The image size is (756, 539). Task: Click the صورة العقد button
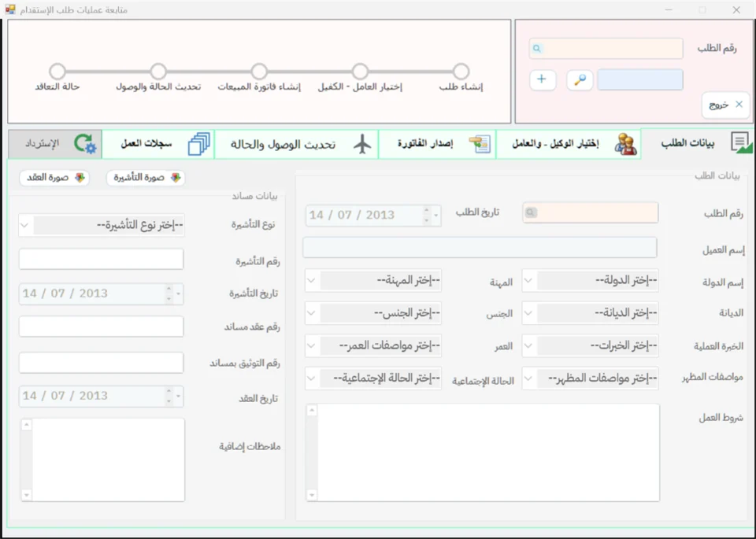point(54,178)
